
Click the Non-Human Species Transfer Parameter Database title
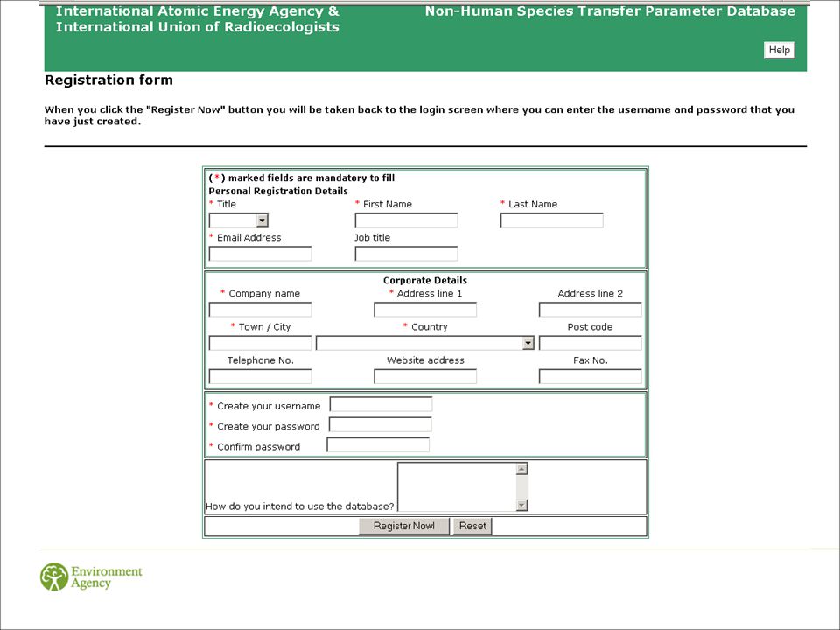[x=610, y=11]
